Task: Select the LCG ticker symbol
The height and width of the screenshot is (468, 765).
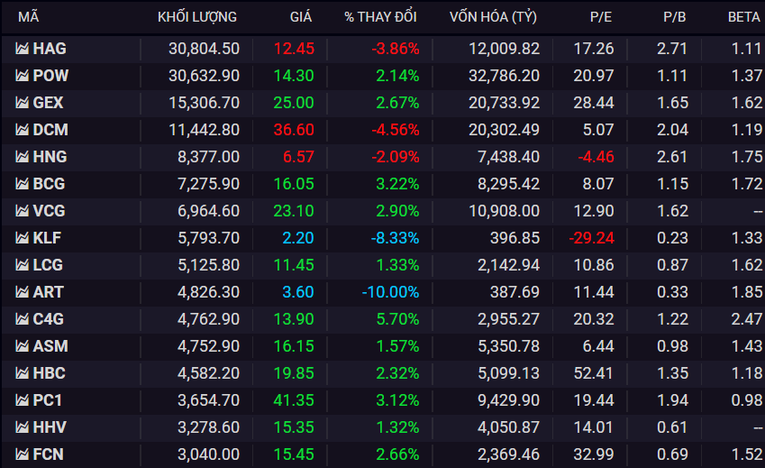Action: coord(48,265)
